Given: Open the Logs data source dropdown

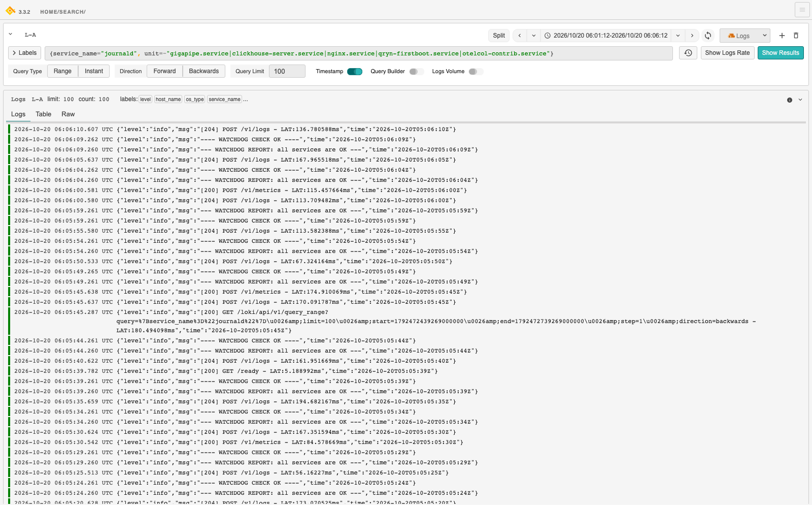Looking at the screenshot, I should 745,36.
